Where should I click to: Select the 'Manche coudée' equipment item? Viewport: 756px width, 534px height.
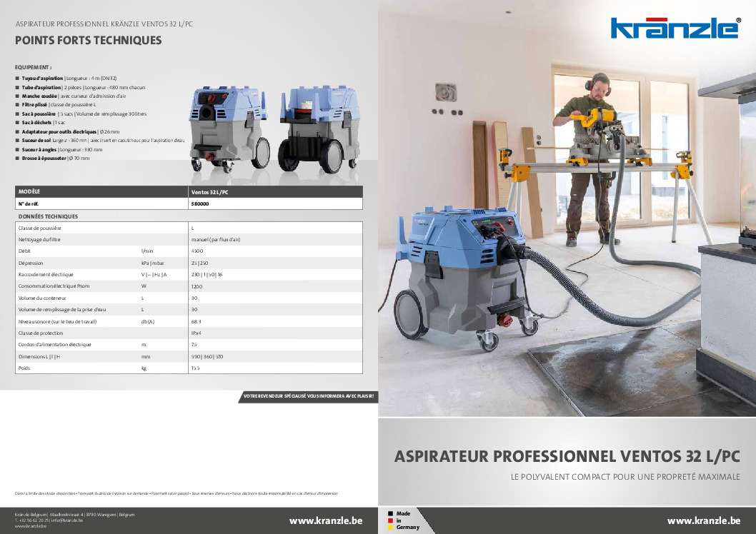tap(71, 96)
